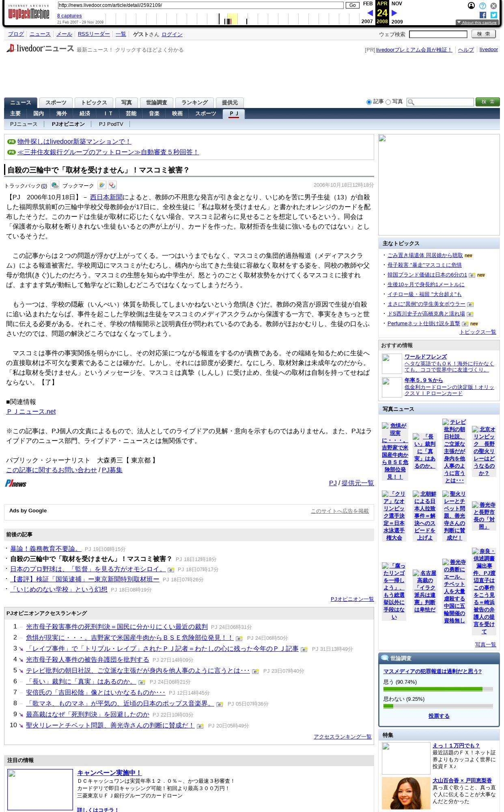Click camera icon beside 韓国ブランド価値 topic
The image size is (504, 812).
[472, 275]
